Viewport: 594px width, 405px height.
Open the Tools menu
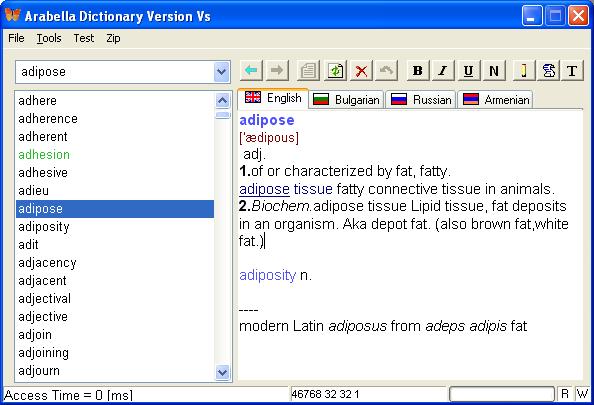(x=49, y=38)
